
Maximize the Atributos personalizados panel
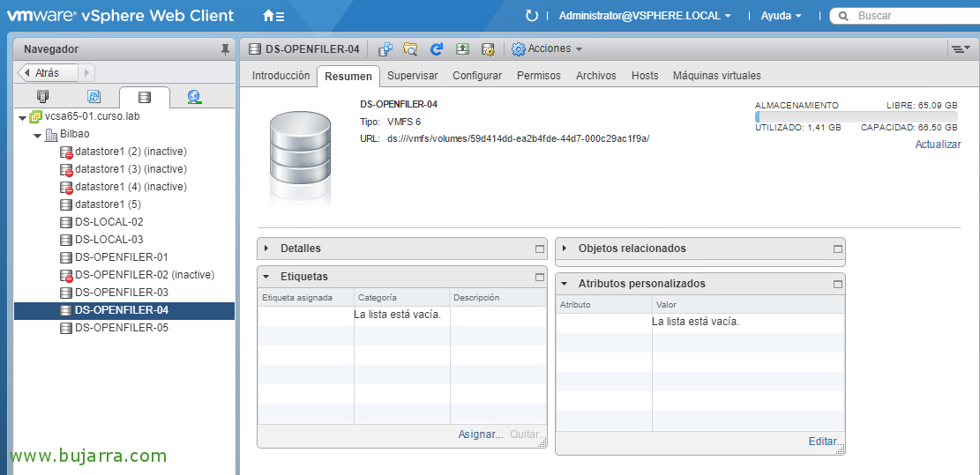[838, 284]
